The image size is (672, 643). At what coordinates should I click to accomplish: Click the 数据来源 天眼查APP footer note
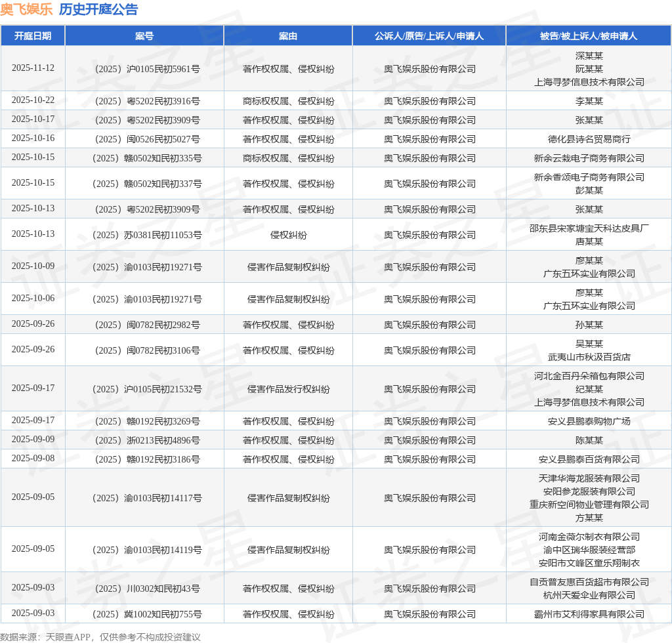[100, 637]
